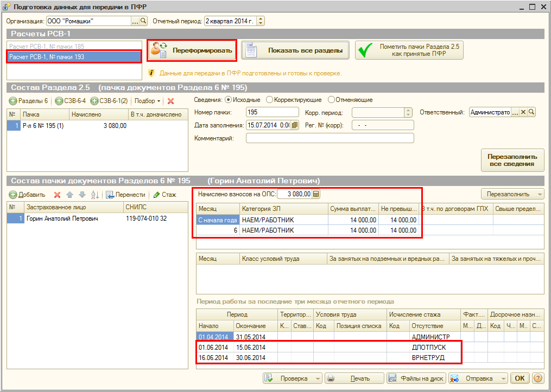Select Расчет РСВ-1 № пачки 193 entry
This screenshot has height=392, width=551.
point(47,56)
